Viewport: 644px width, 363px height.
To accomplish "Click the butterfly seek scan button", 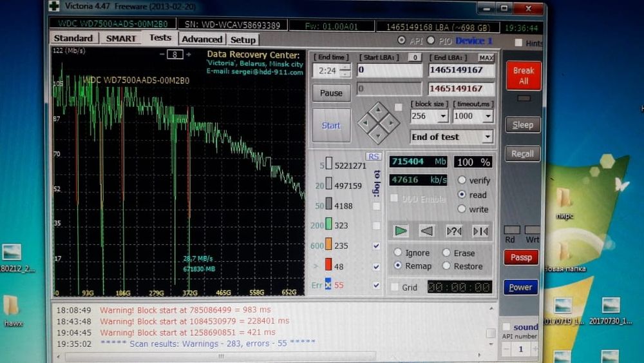I will coord(480,231).
